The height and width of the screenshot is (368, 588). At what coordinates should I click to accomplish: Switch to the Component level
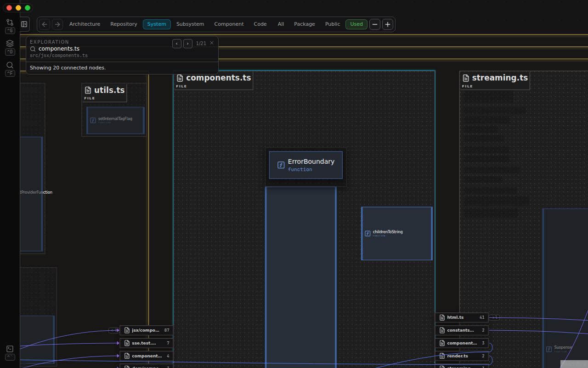229,24
